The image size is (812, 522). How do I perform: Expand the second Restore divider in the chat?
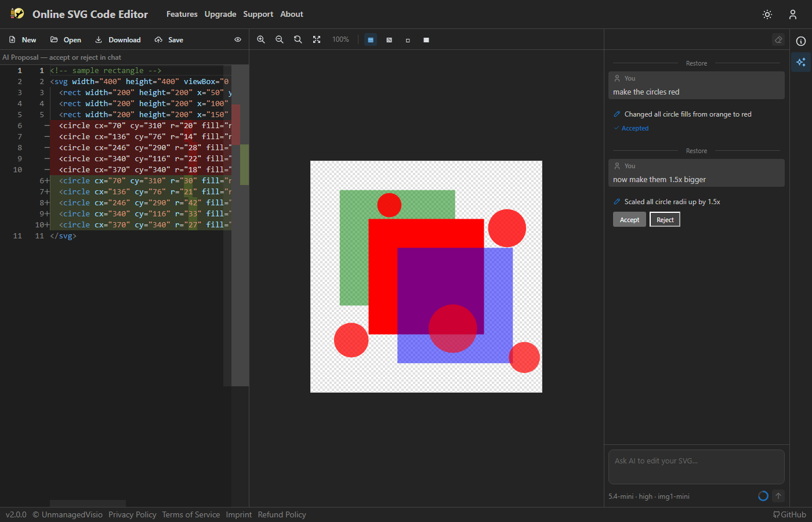click(697, 151)
